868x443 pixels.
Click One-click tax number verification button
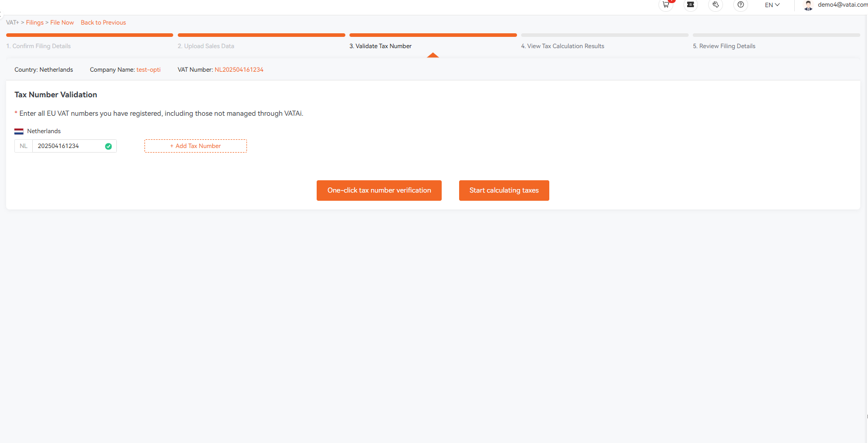tap(379, 191)
